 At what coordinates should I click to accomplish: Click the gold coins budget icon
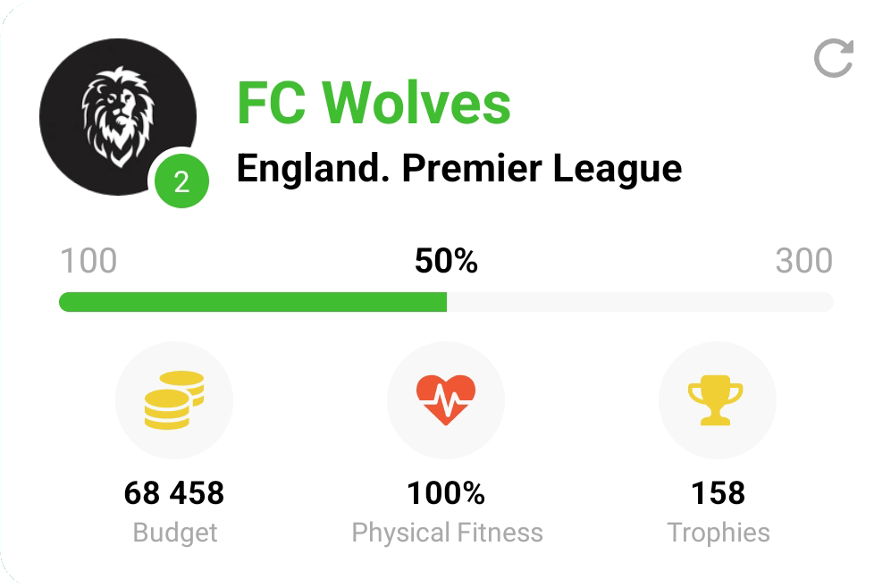(x=174, y=400)
